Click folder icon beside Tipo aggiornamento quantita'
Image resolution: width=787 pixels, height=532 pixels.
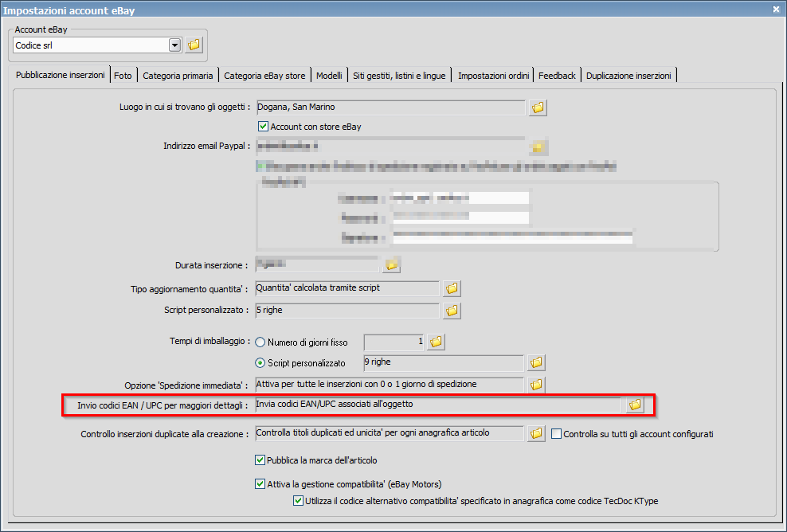[x=452, y=288]
